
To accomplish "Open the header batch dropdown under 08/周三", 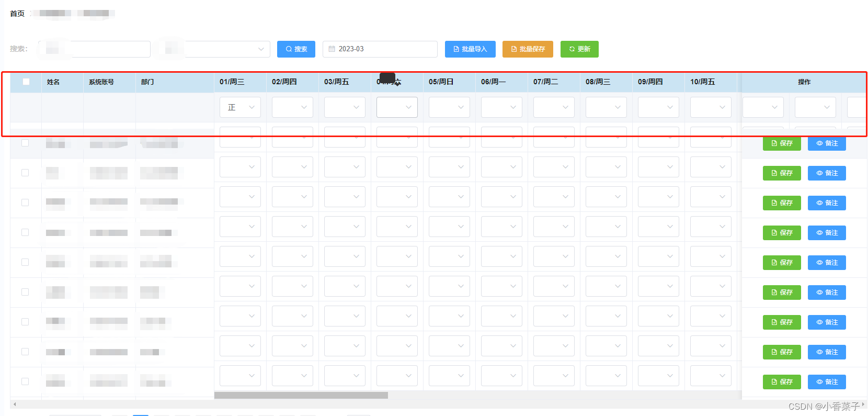I will pyautogui.click(x=606, y=107).
